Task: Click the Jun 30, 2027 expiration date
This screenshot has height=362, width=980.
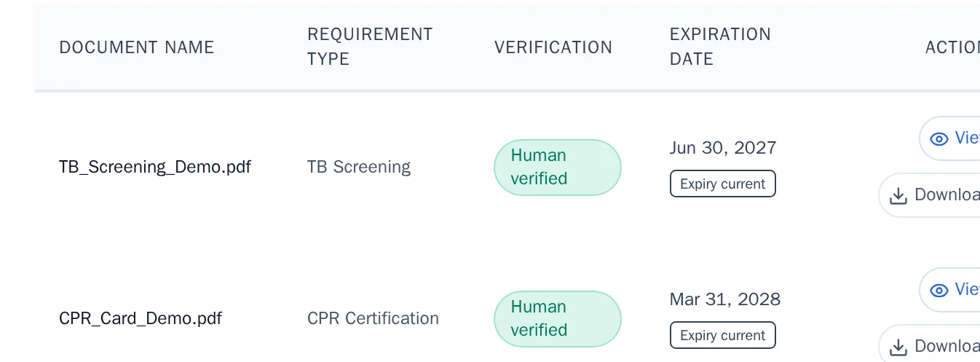Action: pyautogui.click(x=723, y=148)
